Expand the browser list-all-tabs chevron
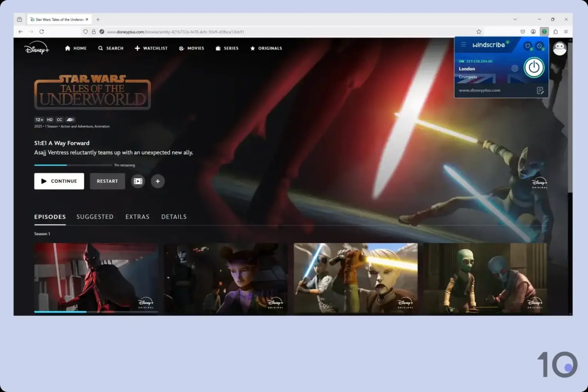This screenshot has width=588, height=392. tap(514, 19)
